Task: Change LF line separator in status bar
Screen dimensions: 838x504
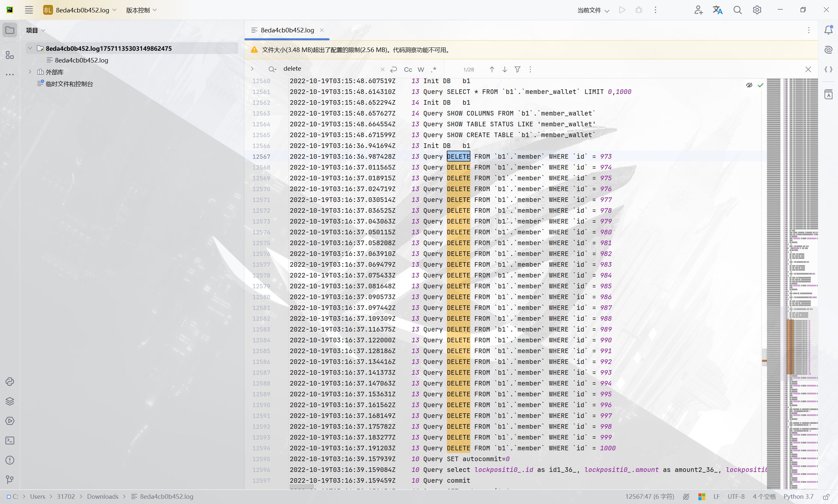Action: 717,496
